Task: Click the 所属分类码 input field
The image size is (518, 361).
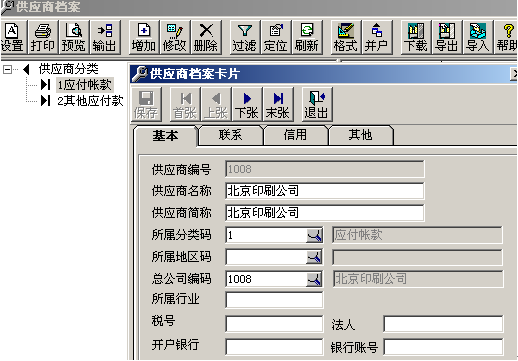Action: (266, 235)
